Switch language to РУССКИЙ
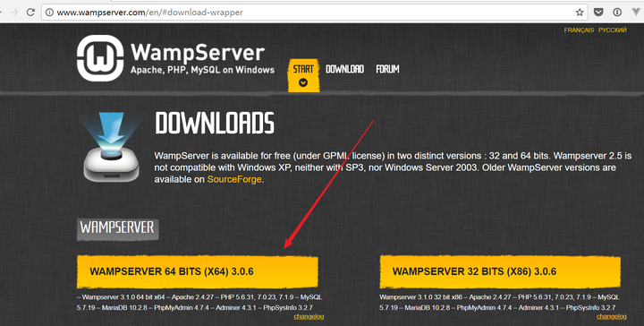Screen dimensions: 644x326 coord(613,30)
